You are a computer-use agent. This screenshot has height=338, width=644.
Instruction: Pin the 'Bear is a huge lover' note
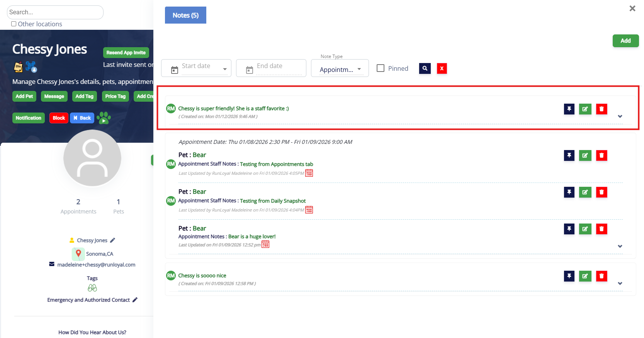(569, 229)
